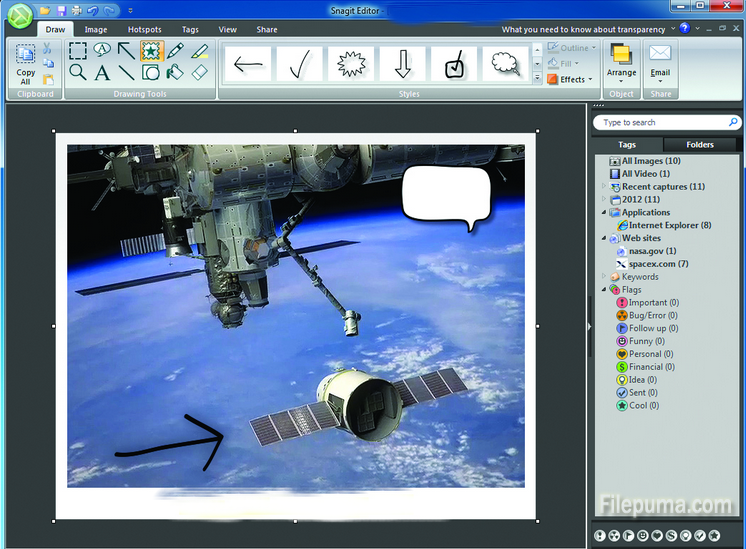Image resolution: width=746 pixels, height=549 pixels.
Task: Open the Effects dropdown
Action: [572, 79]
